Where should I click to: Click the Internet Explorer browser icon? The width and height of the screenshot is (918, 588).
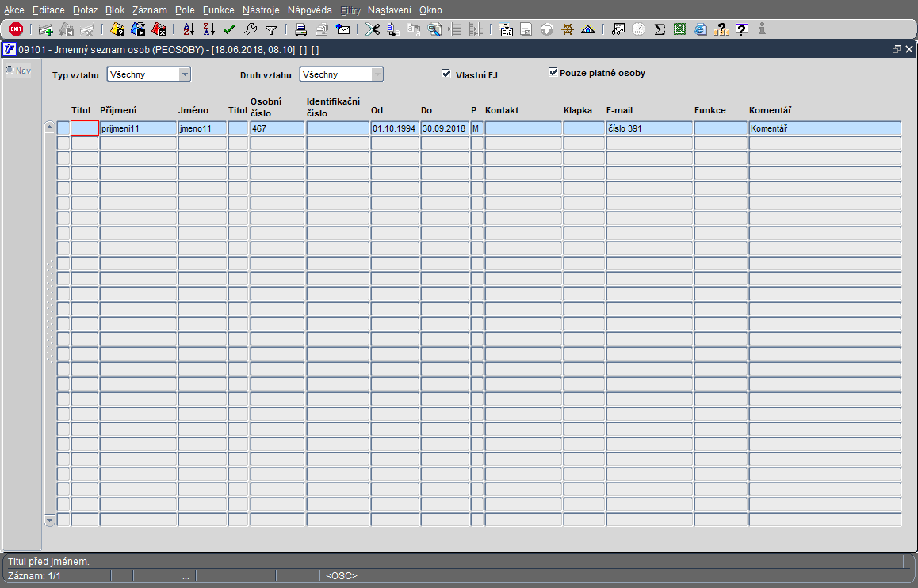(x=700, y=29)
